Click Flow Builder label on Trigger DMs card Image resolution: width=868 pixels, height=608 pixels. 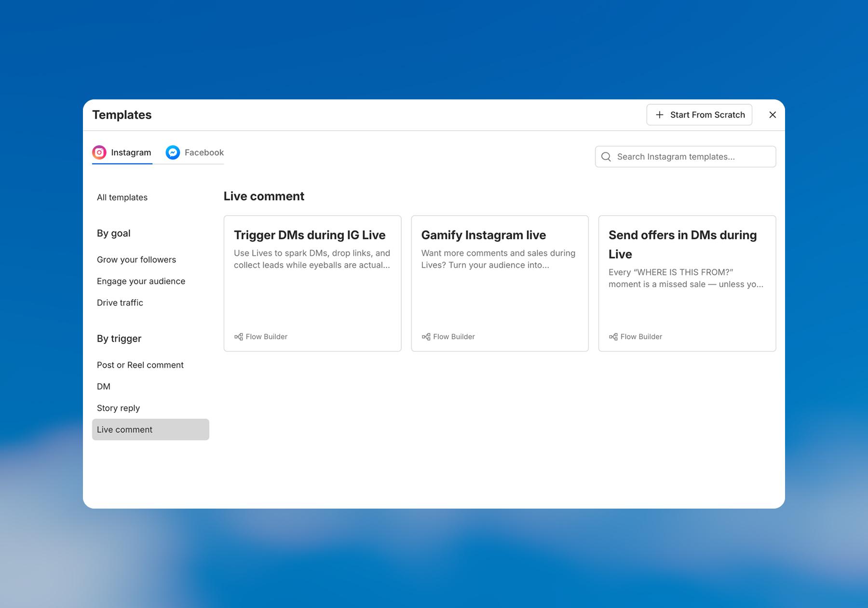tap(266, 337)
